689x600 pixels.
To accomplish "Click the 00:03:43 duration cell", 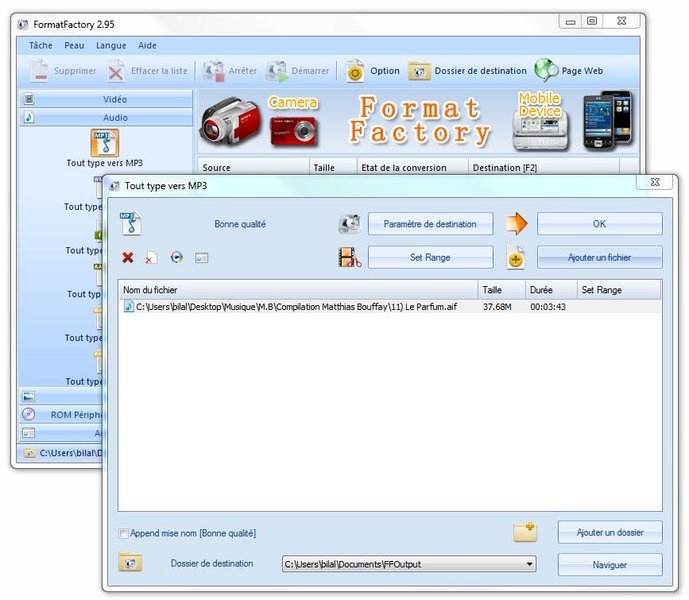I will tap(548, 306).
